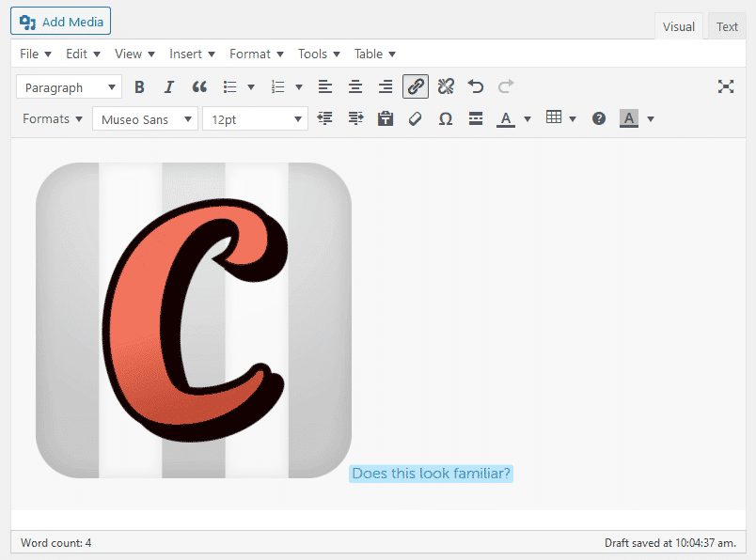Image resolution: width=756 pixels, height=560 pixels.
Task: Switch to the Text editor tab
Action: (x=727, y=27)
